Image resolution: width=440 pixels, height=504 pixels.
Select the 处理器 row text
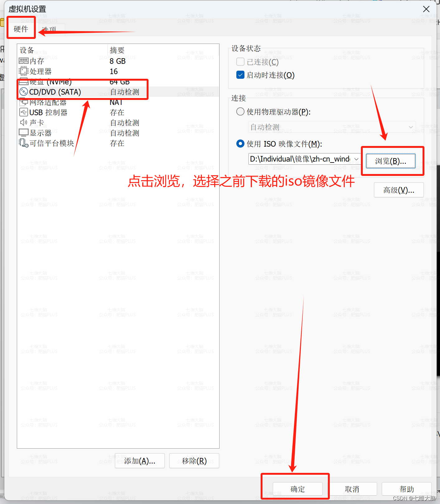[x=40, y=71]
